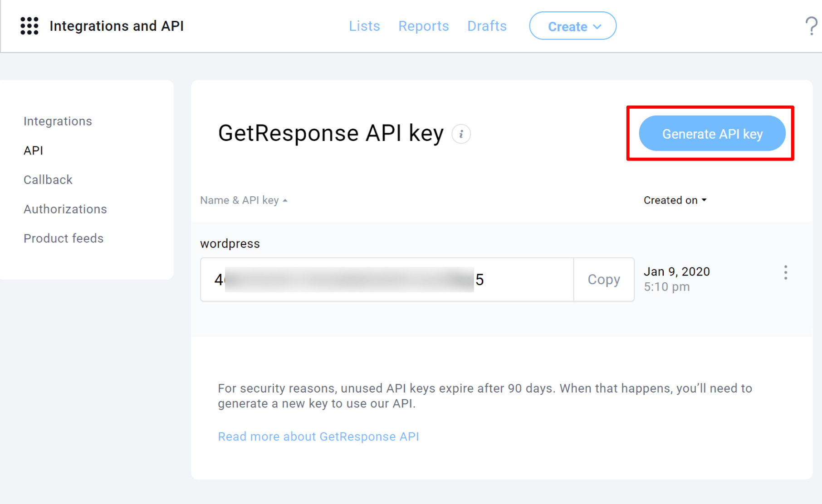Click the help question mark icon

811,26
